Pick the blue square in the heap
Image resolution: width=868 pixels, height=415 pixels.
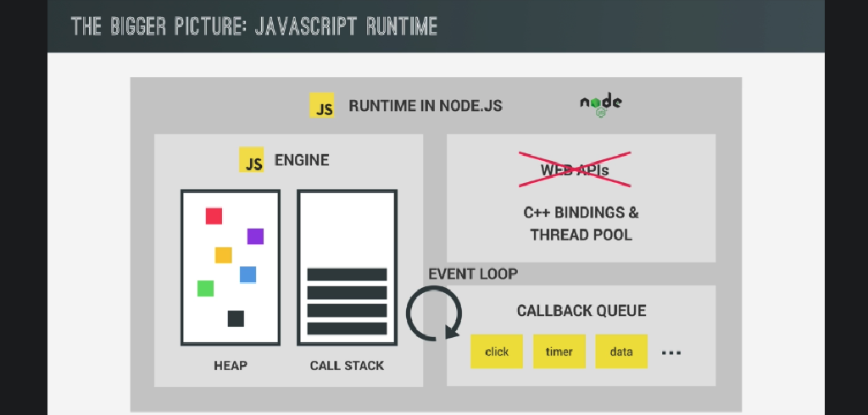pos(248,274)
